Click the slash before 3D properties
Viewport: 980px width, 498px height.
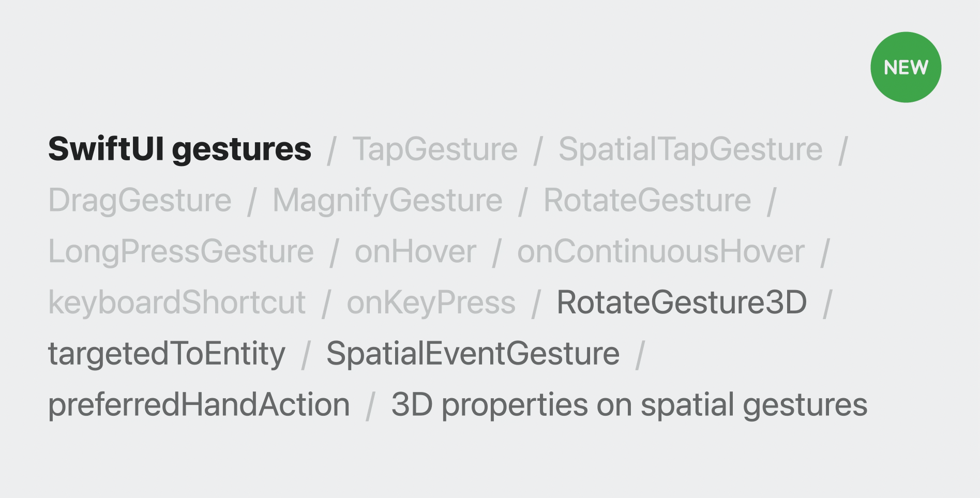370,406
